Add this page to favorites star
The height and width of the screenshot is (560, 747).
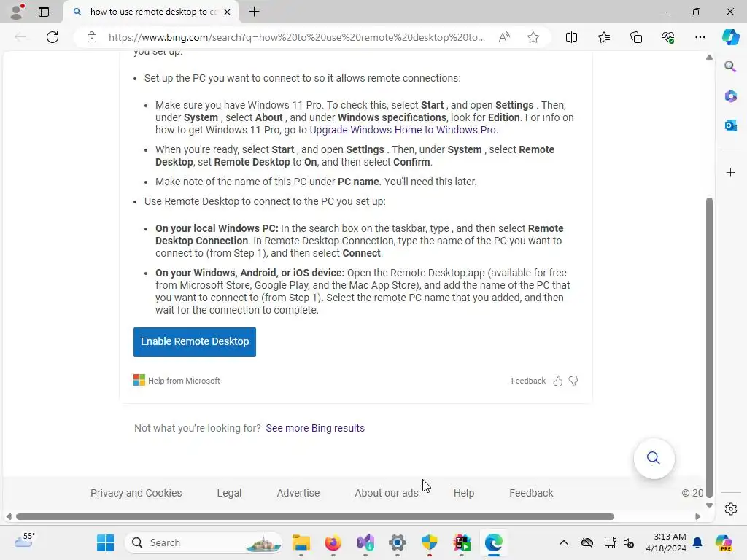[533, 37]
